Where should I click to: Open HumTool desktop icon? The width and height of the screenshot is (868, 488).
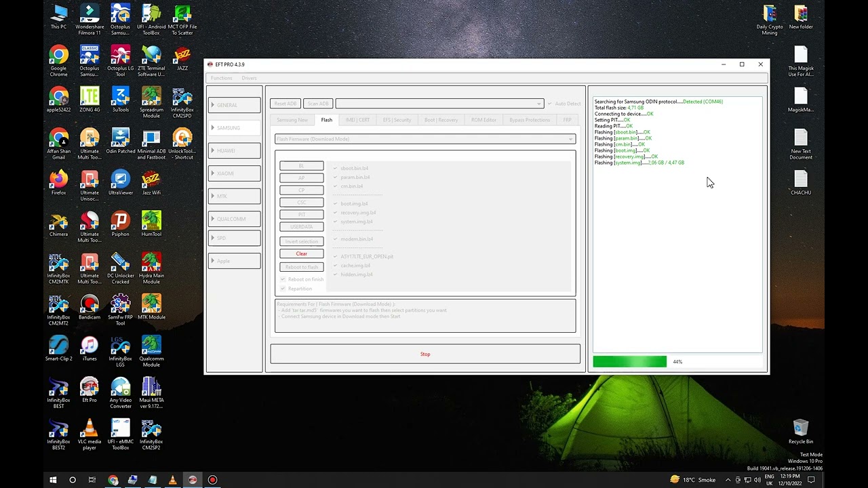(151, 224)
